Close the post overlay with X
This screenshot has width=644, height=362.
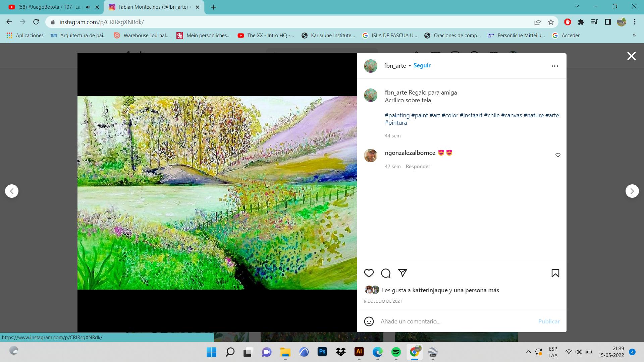tap(631, 56)
